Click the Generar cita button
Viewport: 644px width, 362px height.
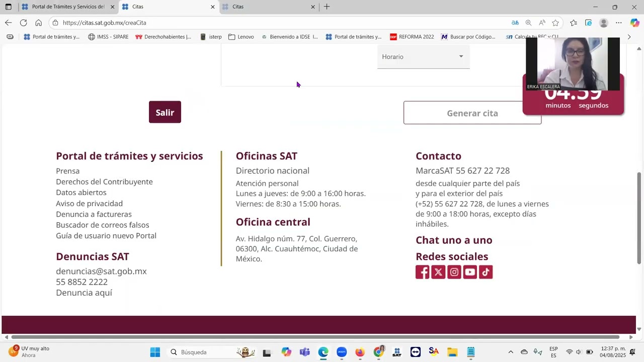tap(472, 113)
